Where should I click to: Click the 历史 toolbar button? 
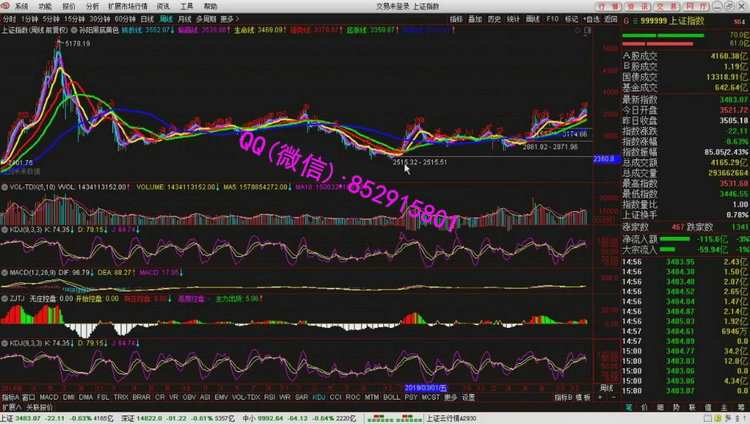[x=494, y=18]
